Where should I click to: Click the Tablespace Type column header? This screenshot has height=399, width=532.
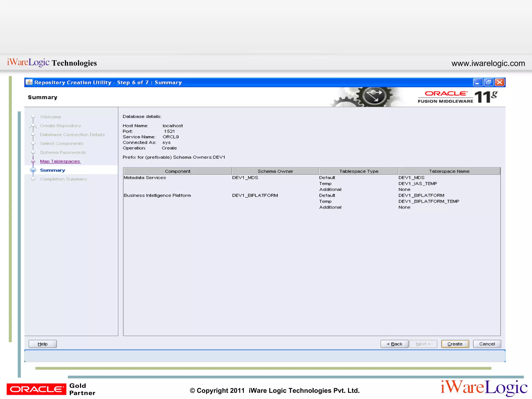pos(358,171)
